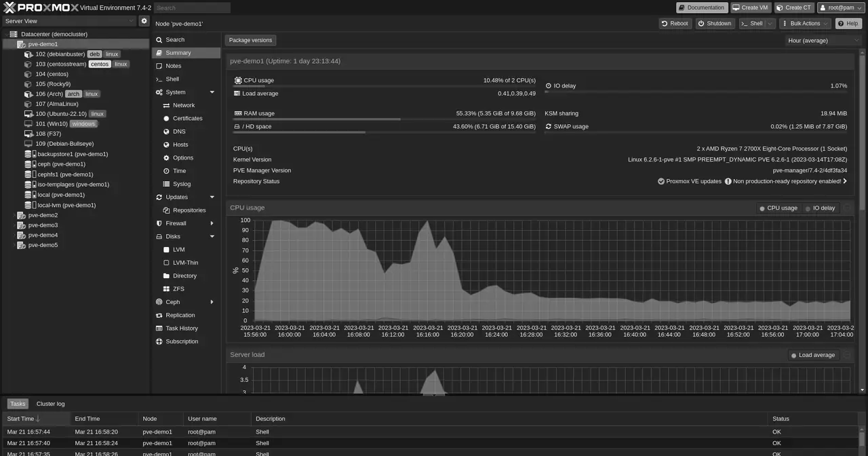868x456 pixels.
Task: Click the Directory folder icon
Action: click(x=167, y=276)
